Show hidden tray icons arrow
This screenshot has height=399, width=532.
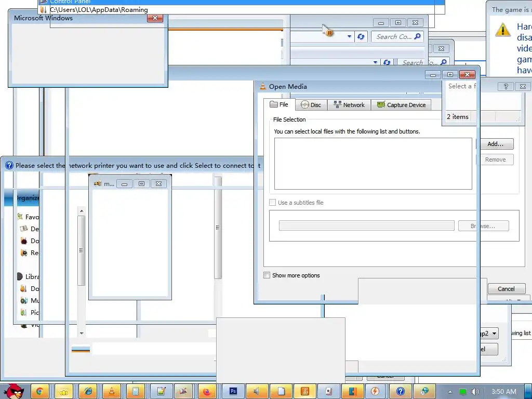[450, 392]
